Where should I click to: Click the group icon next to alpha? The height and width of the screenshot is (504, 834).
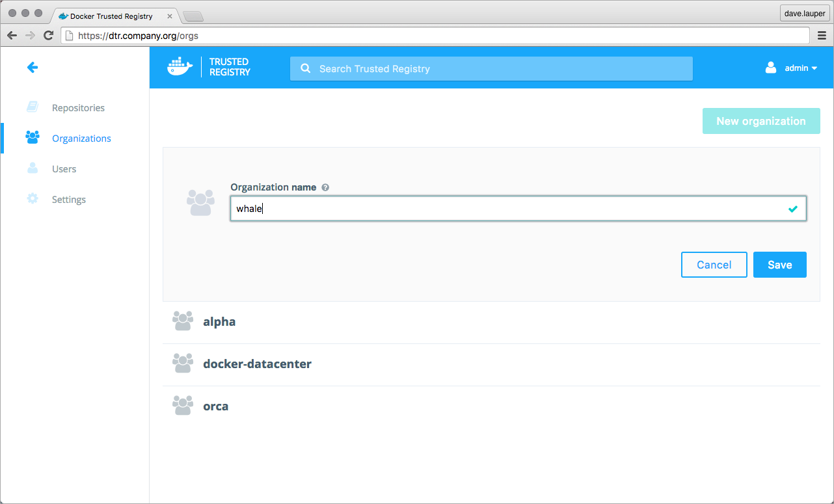pyautogui.click(x=183, y=321)
